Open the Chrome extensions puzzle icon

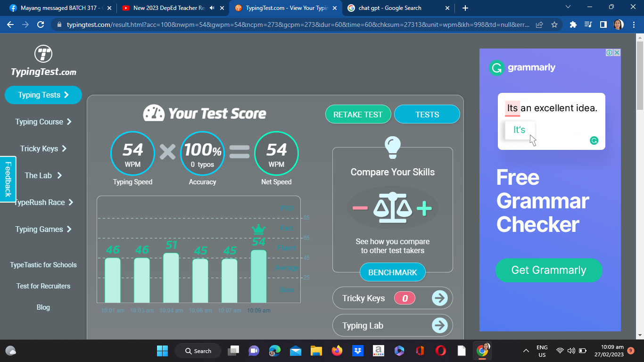point(573,25)
